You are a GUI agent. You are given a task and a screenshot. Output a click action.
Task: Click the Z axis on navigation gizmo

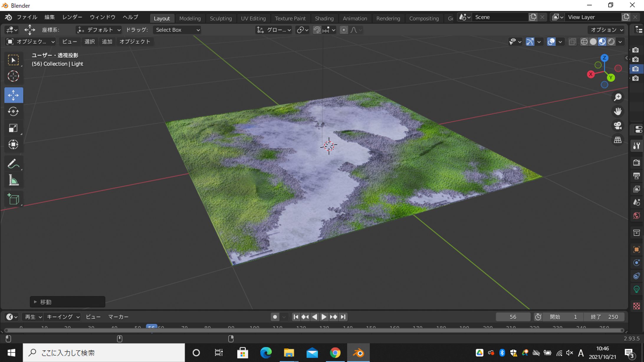click(604, 58)
